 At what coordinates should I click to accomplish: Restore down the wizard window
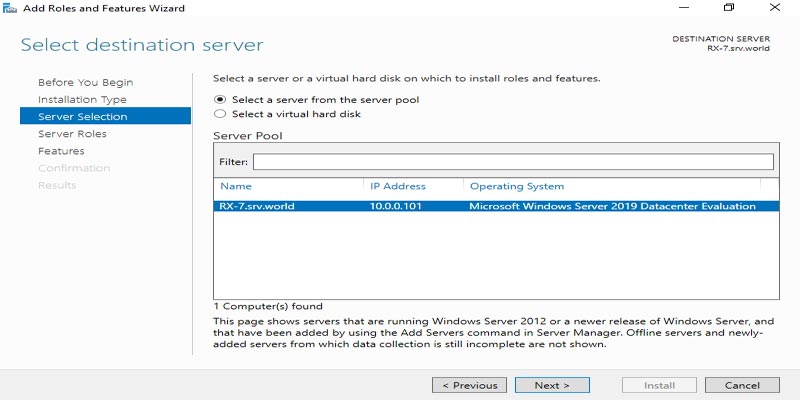[729, 8]
